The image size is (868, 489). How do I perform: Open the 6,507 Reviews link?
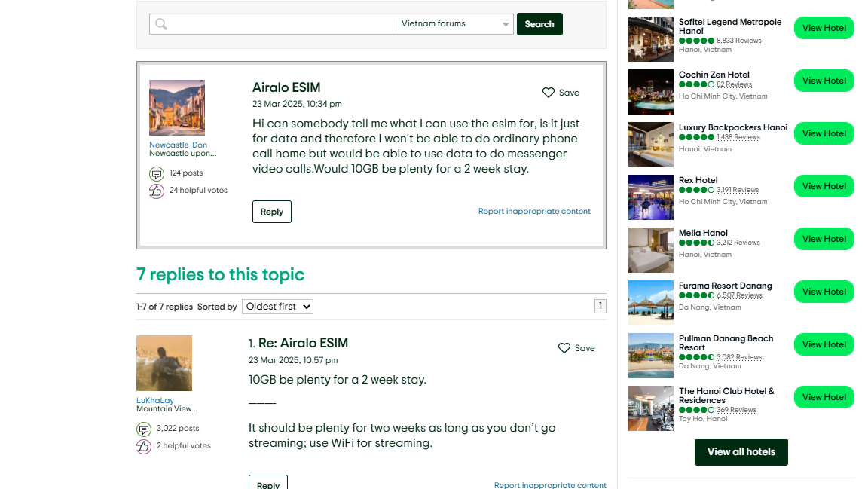pyautogui.click(x=739, y=295)
